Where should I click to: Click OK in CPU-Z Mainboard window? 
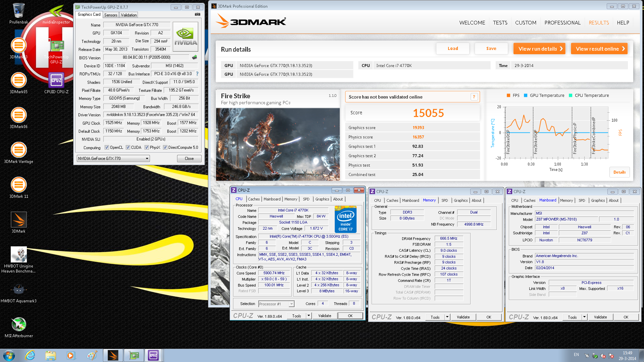[626, 317]
